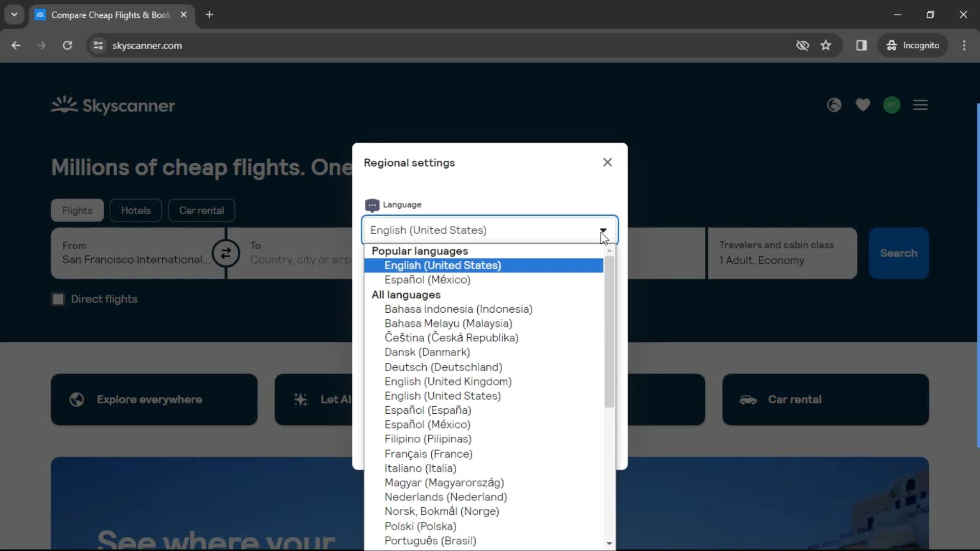This screenshot has width=980, height=551.
Task: Click the Hotels tab
Action: pyautogui.click(x=135, y=210)
